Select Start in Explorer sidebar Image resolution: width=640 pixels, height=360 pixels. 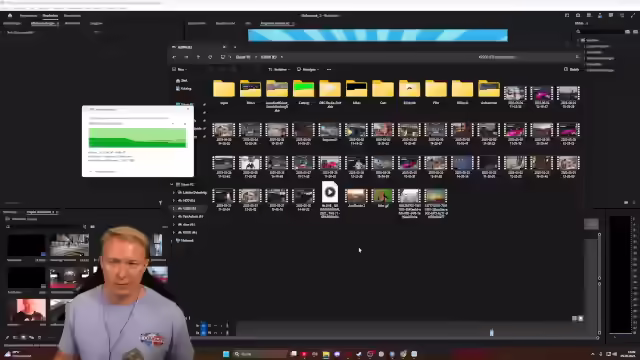(x=182, y=81)
